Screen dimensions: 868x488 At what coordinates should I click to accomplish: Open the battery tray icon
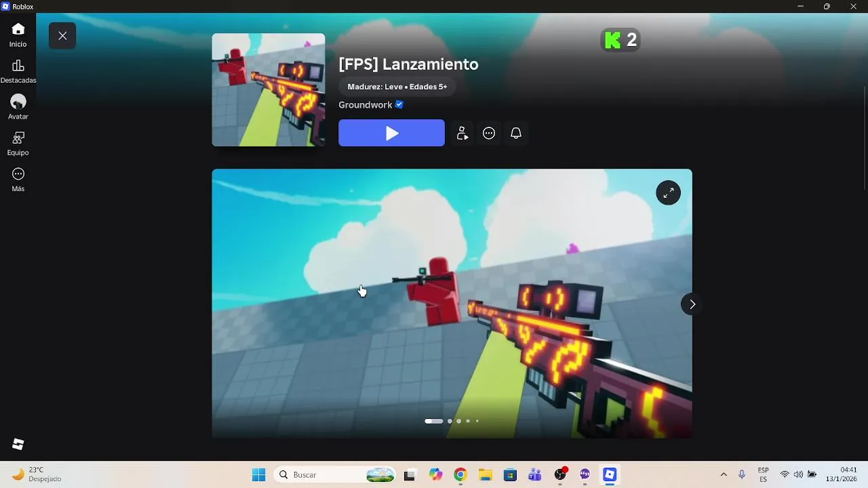coord(812,474)
